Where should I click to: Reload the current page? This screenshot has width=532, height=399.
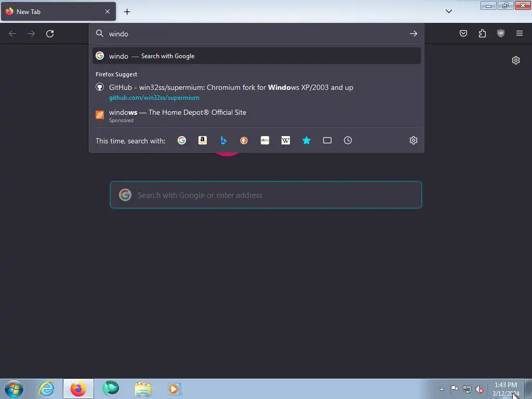coord(50,34)
